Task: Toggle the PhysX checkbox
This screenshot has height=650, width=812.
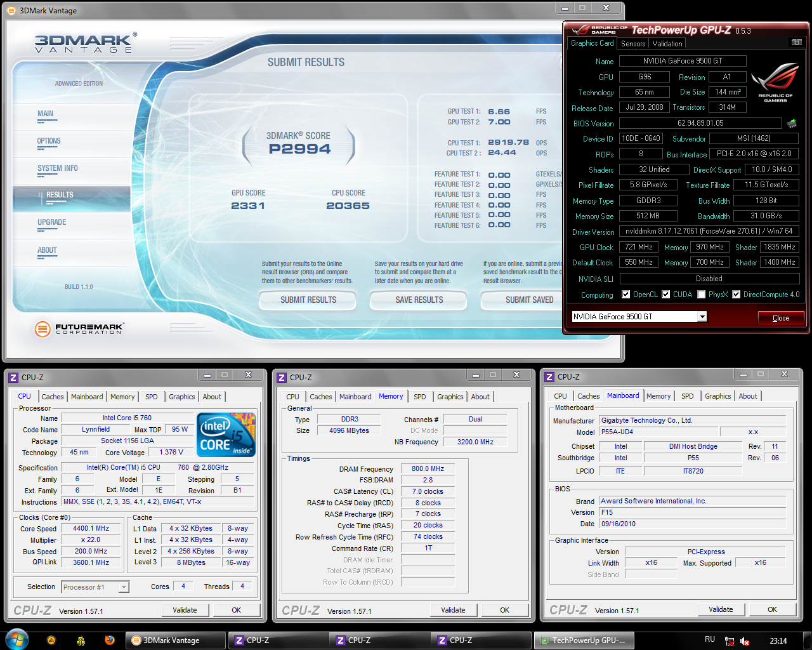Action: tap(702, 295)
